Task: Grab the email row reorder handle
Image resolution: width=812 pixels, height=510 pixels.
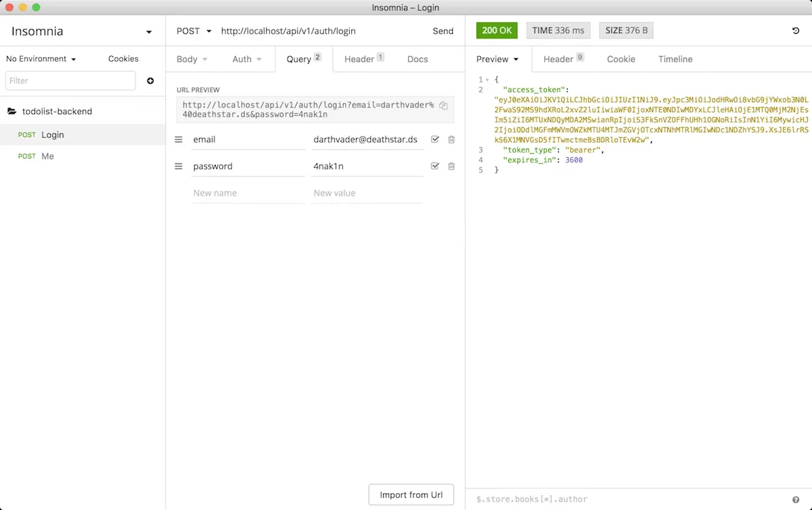Action: 179,140
